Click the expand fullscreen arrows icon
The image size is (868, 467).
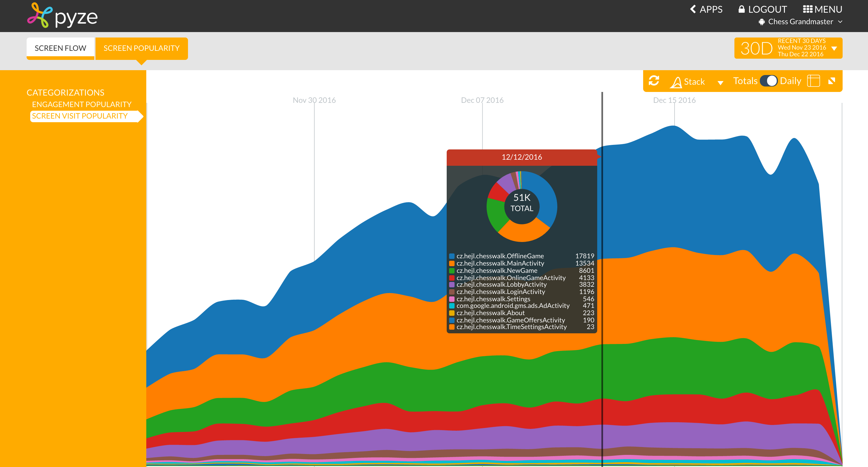tap(832, 80)
